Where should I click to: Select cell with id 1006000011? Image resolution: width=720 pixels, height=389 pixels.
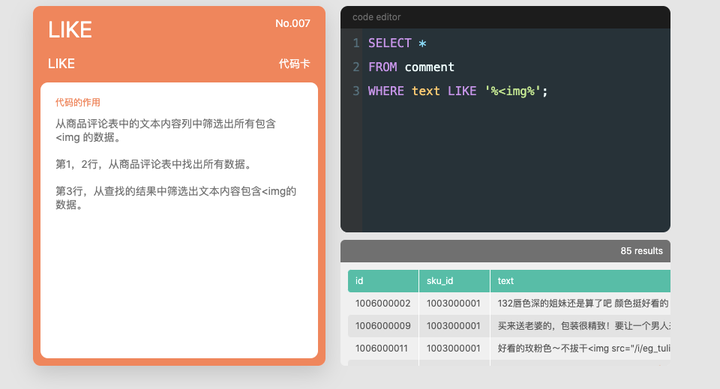point(383,348)
